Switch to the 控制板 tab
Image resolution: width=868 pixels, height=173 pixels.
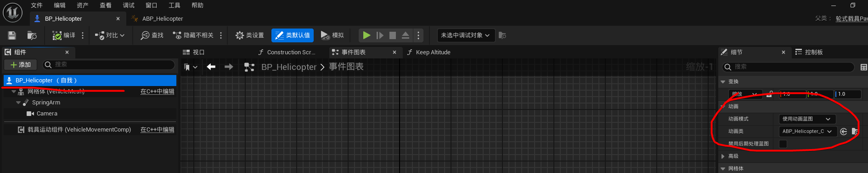810,52
